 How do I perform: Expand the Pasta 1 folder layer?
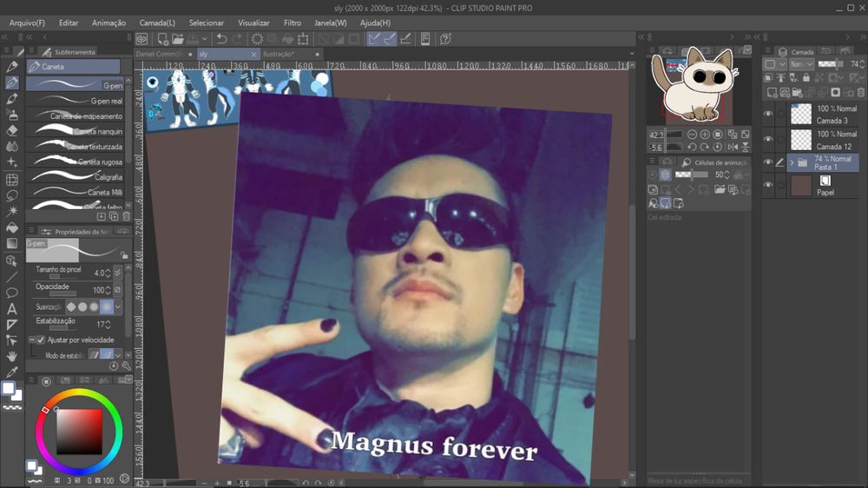pyautogui.click(x=792, y=162)
